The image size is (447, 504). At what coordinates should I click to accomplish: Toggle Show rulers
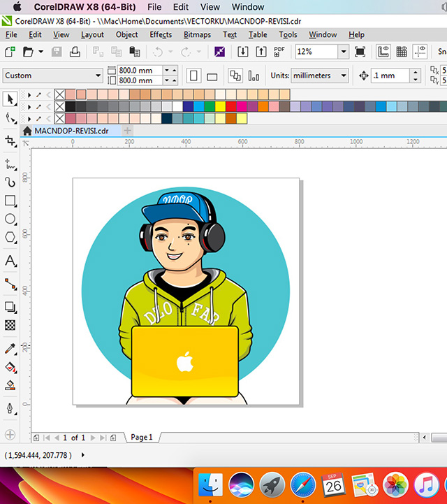pos(383,52)
